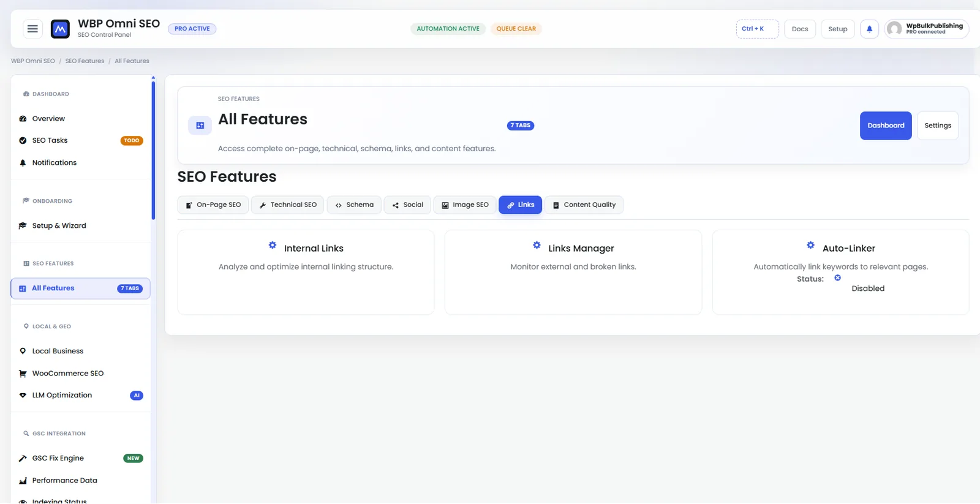This screenshot has height=504, width=980.
Task: Click the All Features header tile icon
Action: (200, 126)
